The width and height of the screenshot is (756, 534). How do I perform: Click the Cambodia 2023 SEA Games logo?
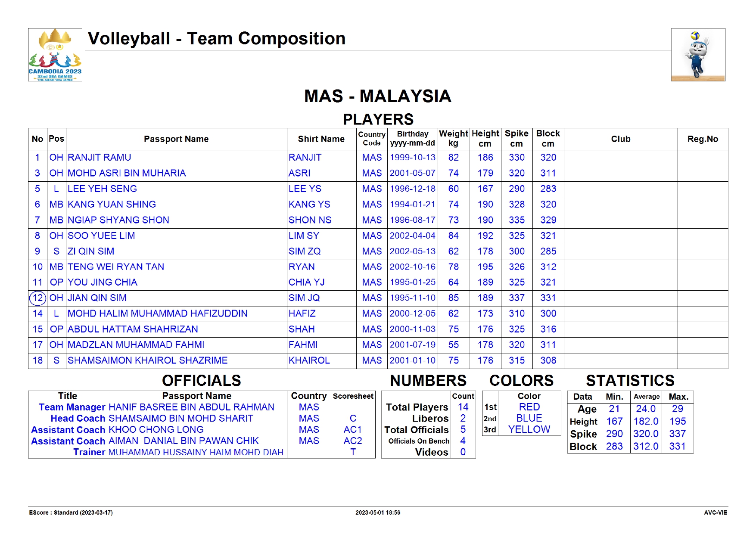tap(55, 55)
